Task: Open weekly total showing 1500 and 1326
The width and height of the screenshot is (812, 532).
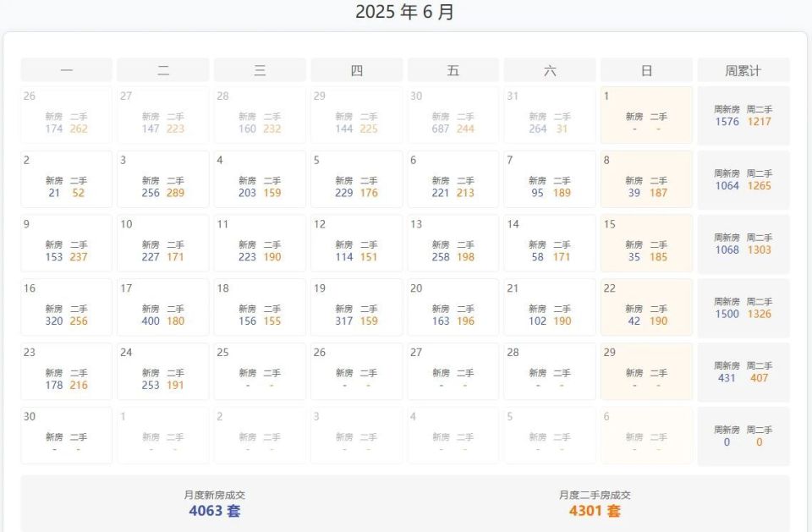Action: pos(743,307)
